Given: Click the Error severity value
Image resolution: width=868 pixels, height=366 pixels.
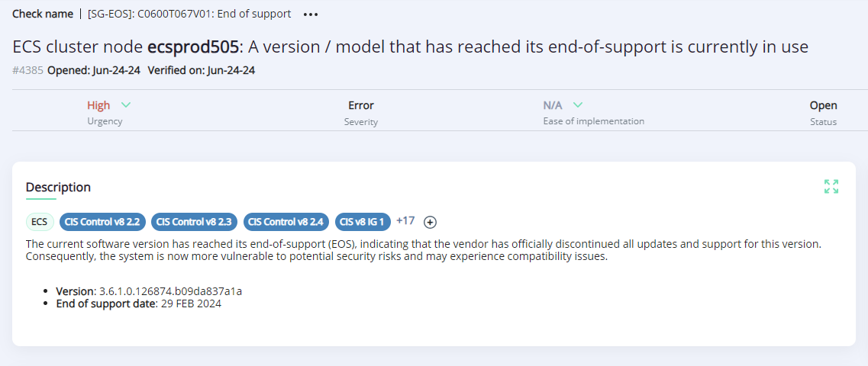Looking at the screenshot, I should tap(361, 105).
